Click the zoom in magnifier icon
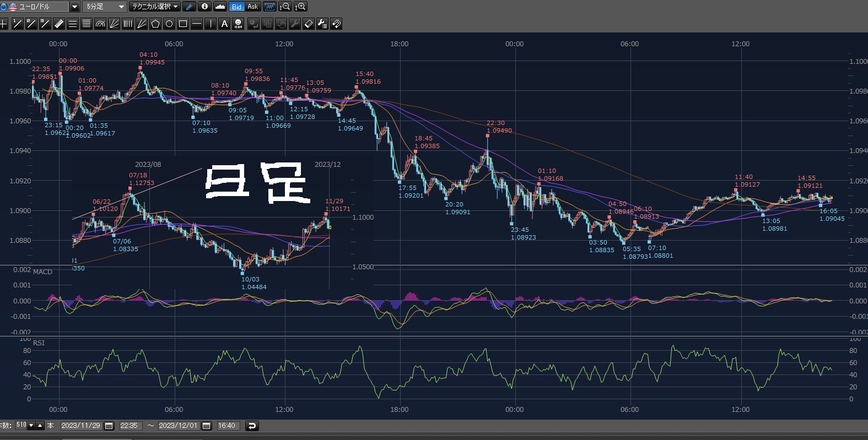The width and height of the screenshot is (868, 440). point(300,7)
